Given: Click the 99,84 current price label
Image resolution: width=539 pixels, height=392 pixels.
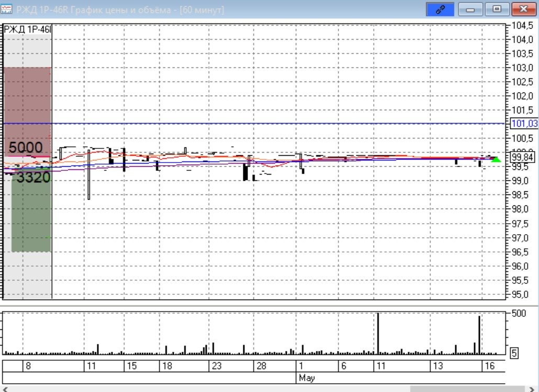Looking at the screenshot, I should click(x=522, y=157).
